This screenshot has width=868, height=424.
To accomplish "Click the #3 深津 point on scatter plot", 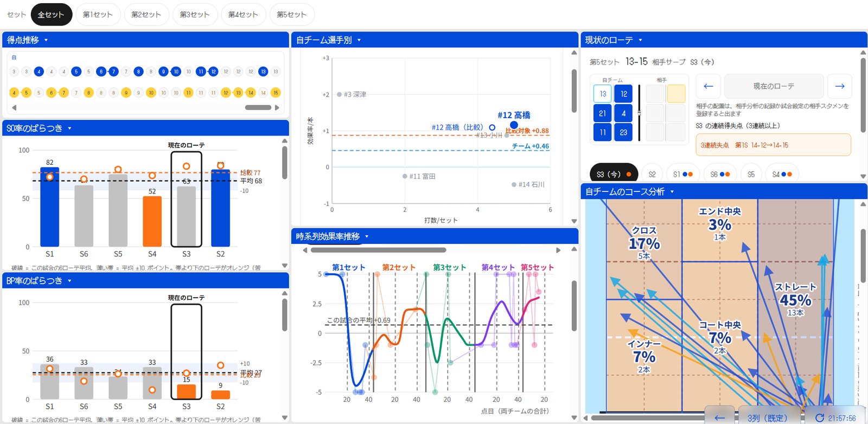I will point(340,94).
